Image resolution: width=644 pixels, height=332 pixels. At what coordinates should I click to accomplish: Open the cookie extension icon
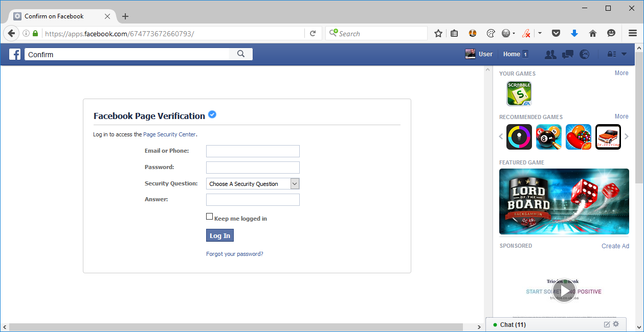(491, 33)
